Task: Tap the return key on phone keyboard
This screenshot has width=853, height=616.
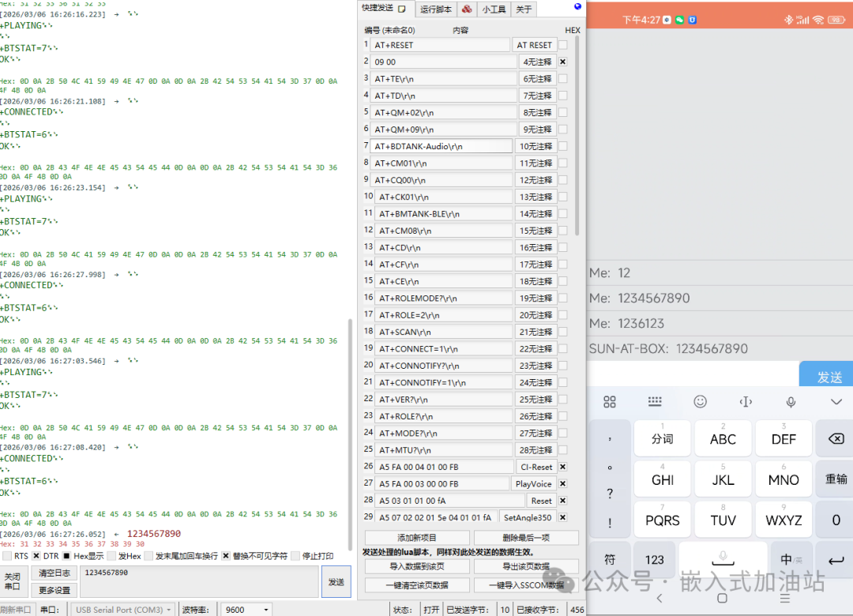Action: (x=836, y=559)
